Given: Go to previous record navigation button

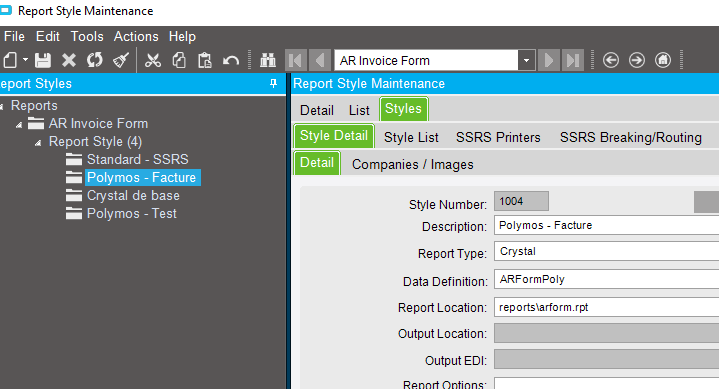Looking at the screenshot, I should [x=320, y=60].
